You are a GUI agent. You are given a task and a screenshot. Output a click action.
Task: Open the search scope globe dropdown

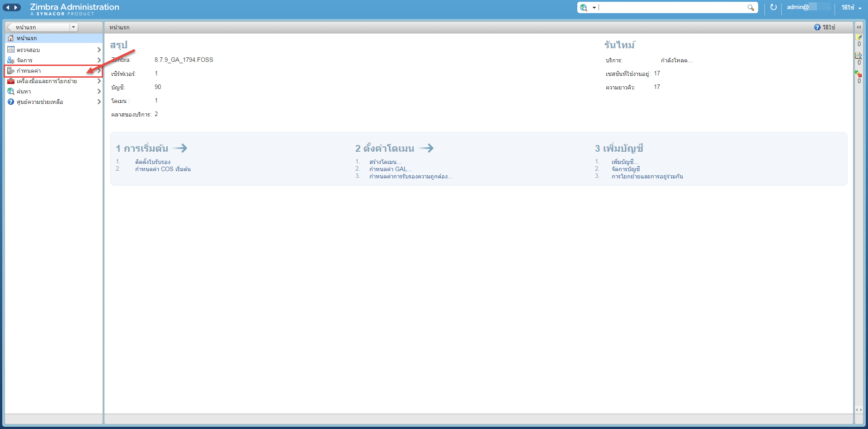tap(588, 7)
